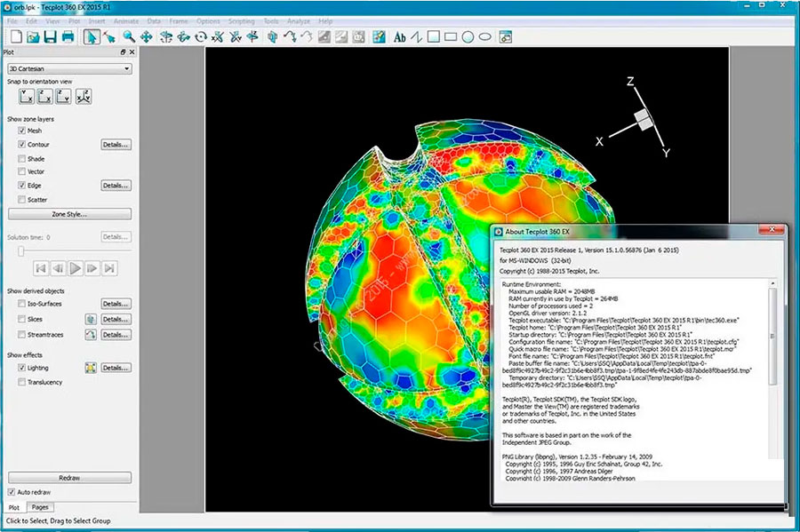The width and height of the screenshot is (800, 532).
Task: Open the Options menu
Action: coord(208,20)
